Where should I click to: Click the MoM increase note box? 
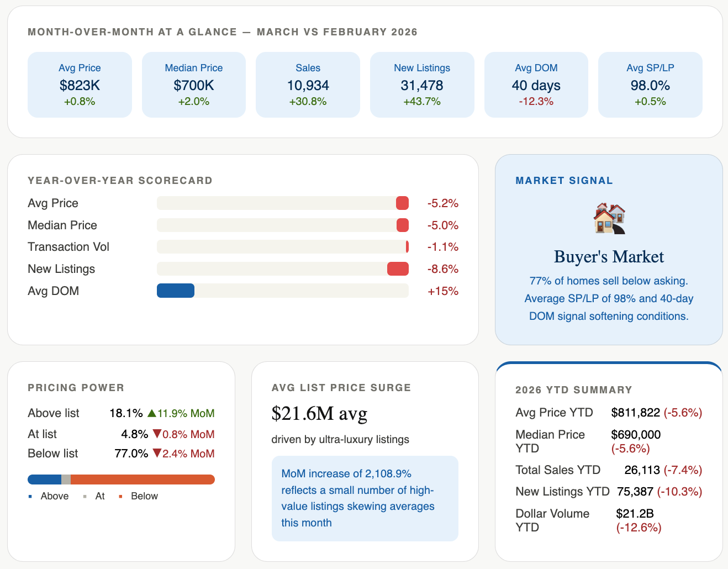tap(365, 498)
